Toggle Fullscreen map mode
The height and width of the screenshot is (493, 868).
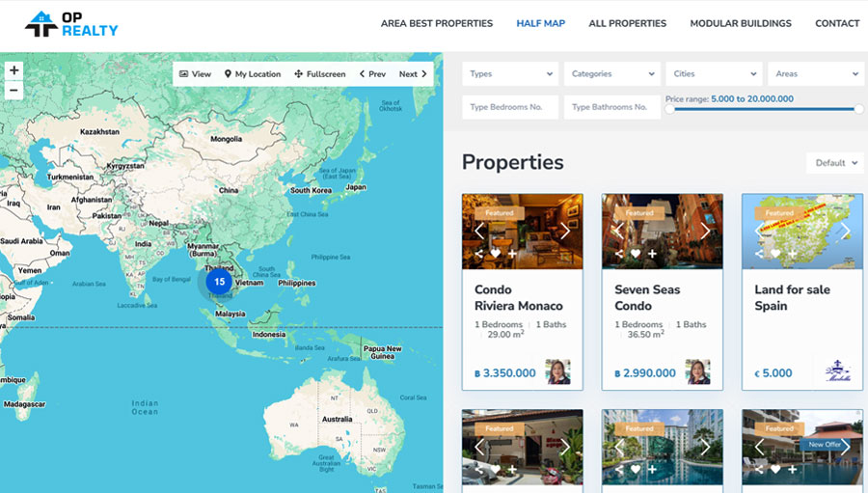(x=320, y=74)
